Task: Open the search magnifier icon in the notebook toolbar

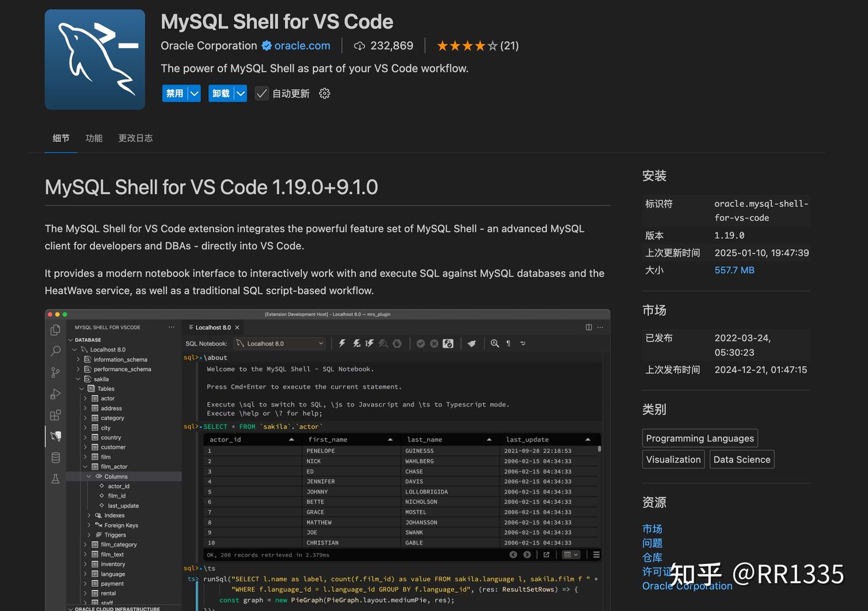Action: click(494, 343)
